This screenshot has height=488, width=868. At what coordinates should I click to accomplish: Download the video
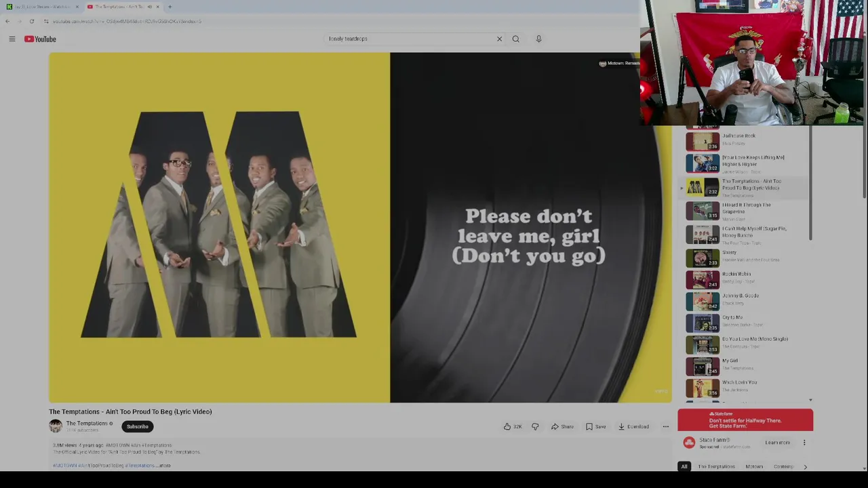pyautogui.click(x=633, y=426)
